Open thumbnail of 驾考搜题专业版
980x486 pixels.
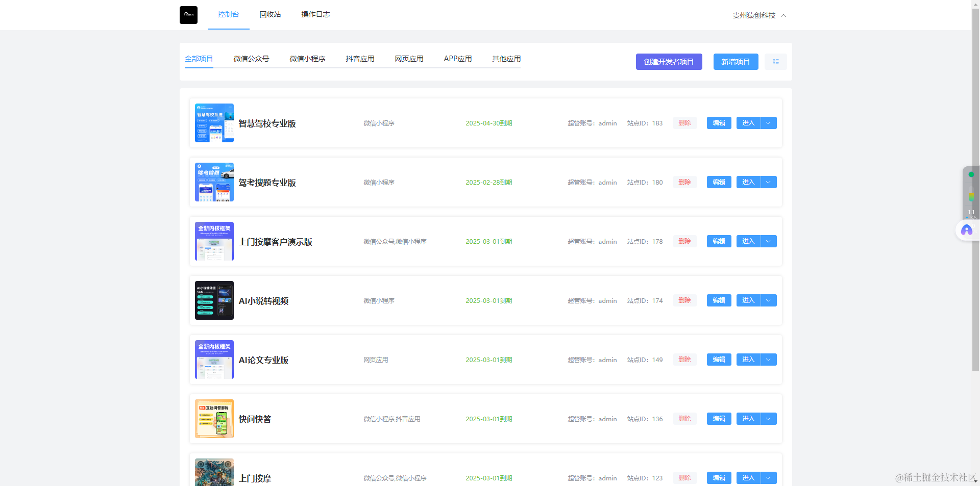click(214, 182)
